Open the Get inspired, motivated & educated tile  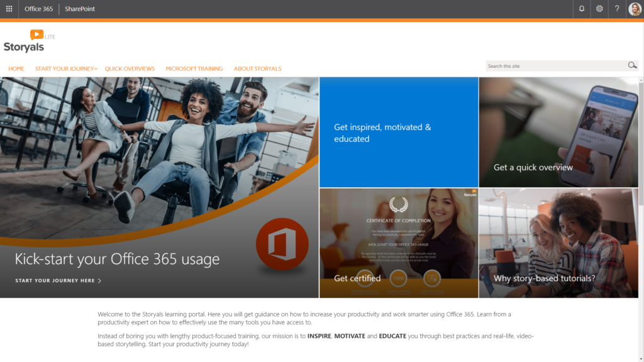click(399, 132)
